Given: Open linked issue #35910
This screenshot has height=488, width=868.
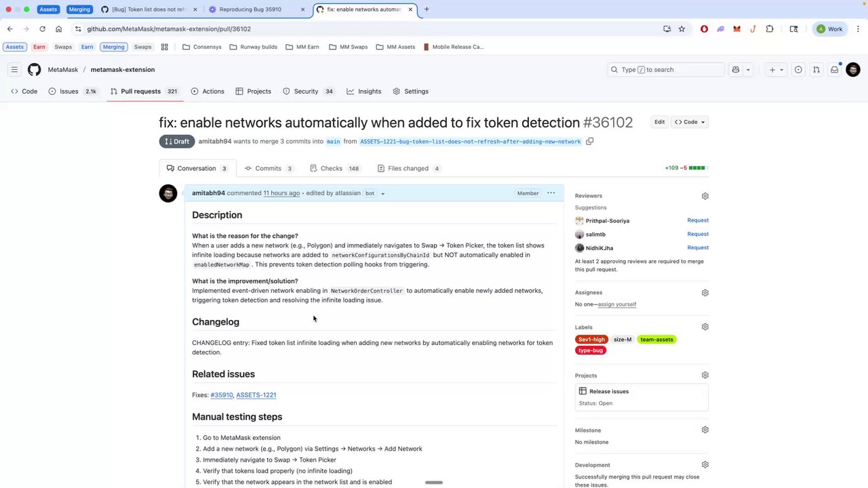Looking at the screenshot, I should click(x=222, y=395).
